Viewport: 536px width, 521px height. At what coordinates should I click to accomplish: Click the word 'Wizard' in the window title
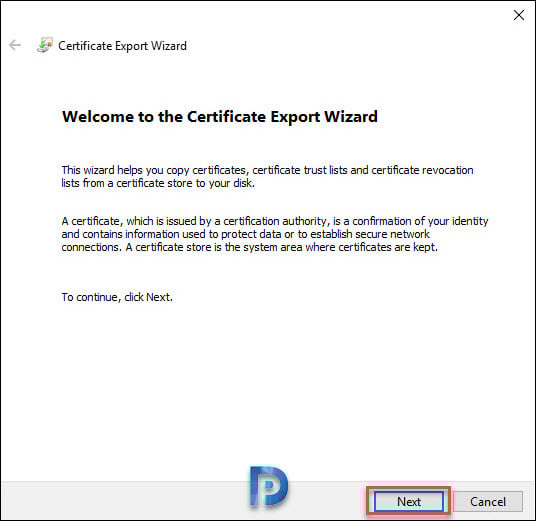coord(169,46)
